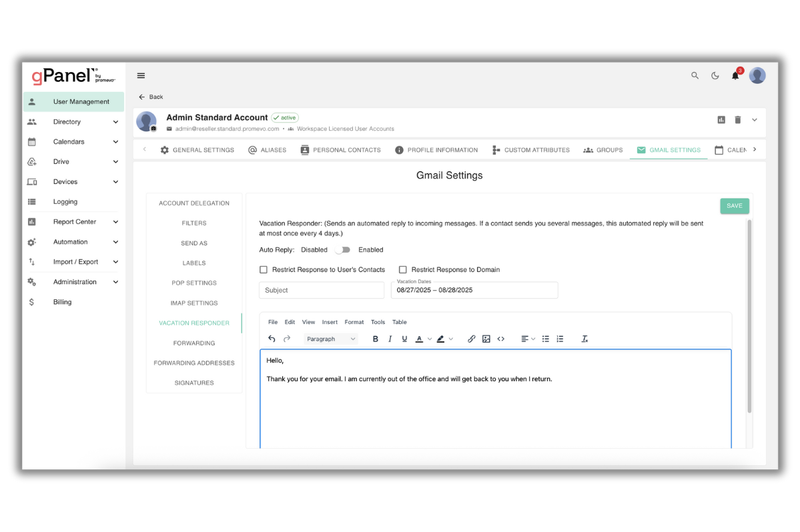
Task: Click the text color icon
Action: point(419,339)
